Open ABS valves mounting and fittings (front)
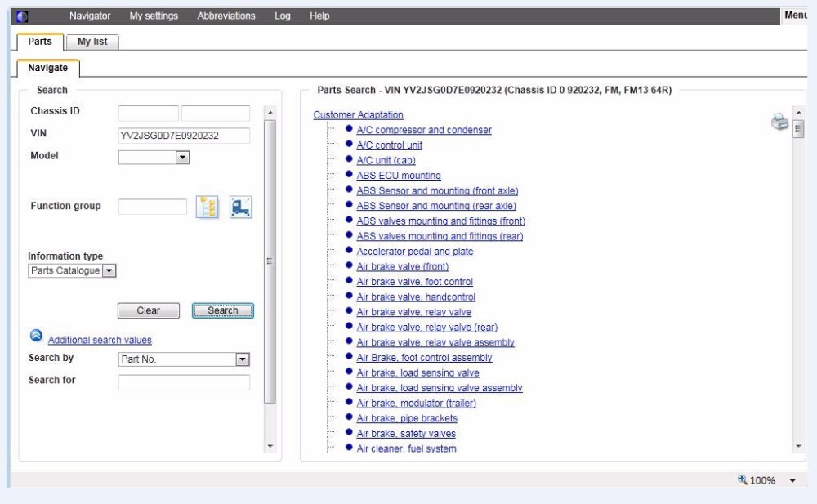 [x=441, y=221]
